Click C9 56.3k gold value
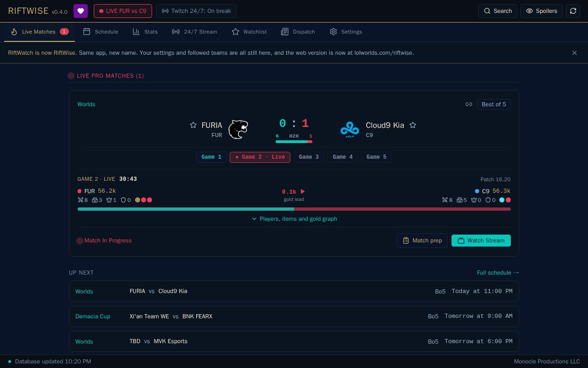This screenshot has height=368, width=588. [x=501, y=191]
